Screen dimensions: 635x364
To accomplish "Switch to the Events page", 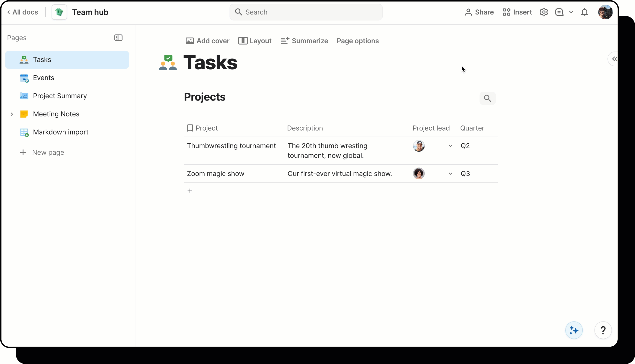I will (x=44, y=78).
